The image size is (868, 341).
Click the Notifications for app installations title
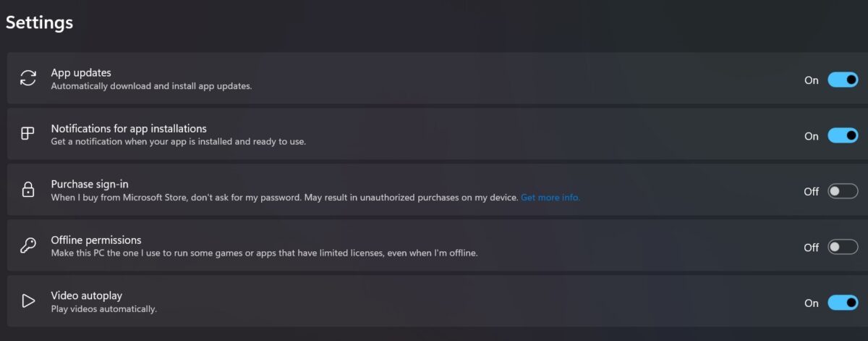coord(129,128)
